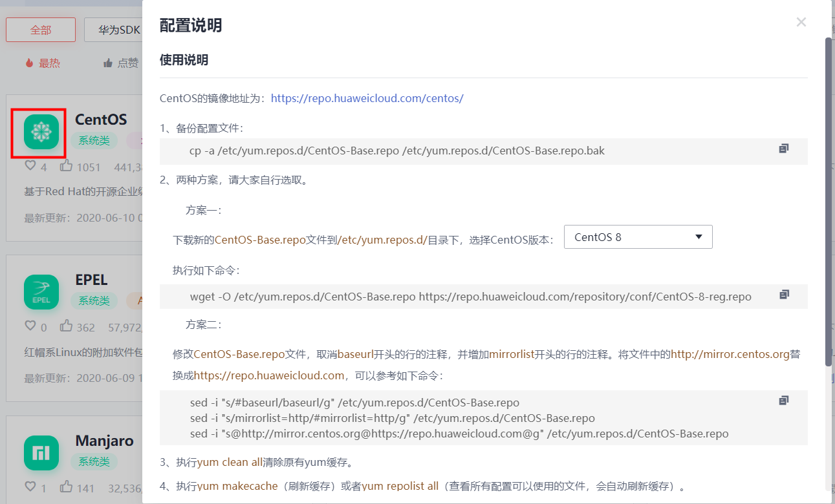This screenshot has width=835, height=504.
Task: Click the Manjaro card title
Action: (x=105, y=441)
